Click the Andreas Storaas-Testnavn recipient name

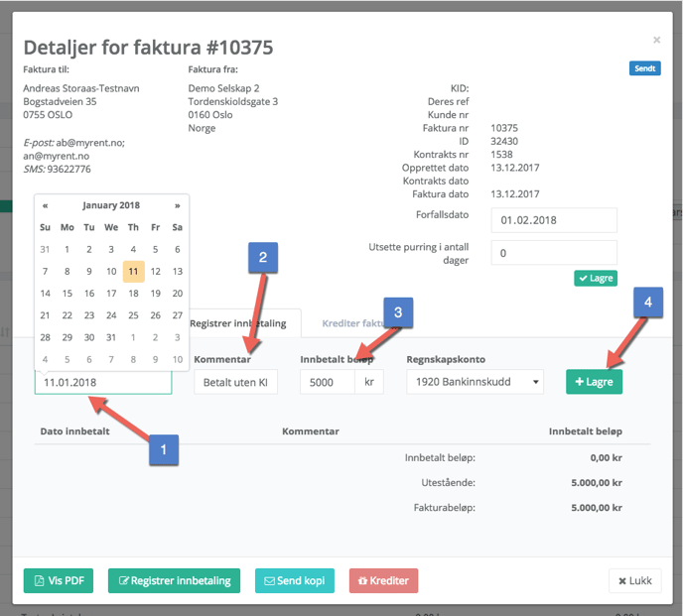81,88
